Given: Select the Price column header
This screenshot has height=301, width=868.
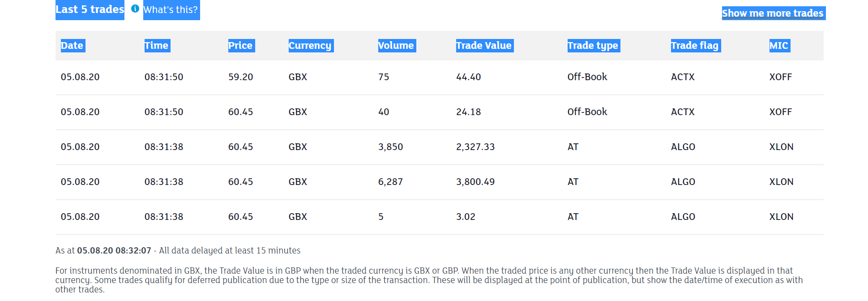Looking at the screenshot, I should (x=241, y=46).
